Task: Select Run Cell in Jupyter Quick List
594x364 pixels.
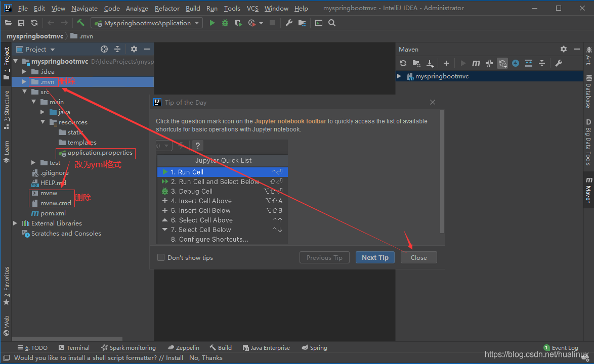Action: point(223,172)
